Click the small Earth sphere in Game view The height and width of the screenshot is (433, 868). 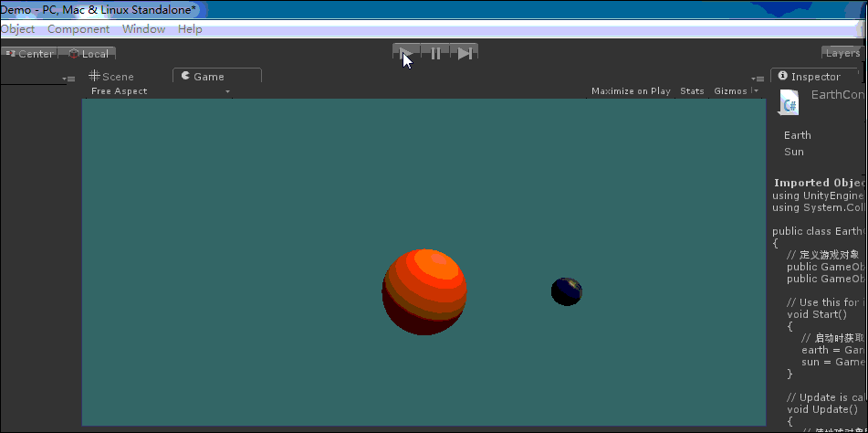point(566,291)
